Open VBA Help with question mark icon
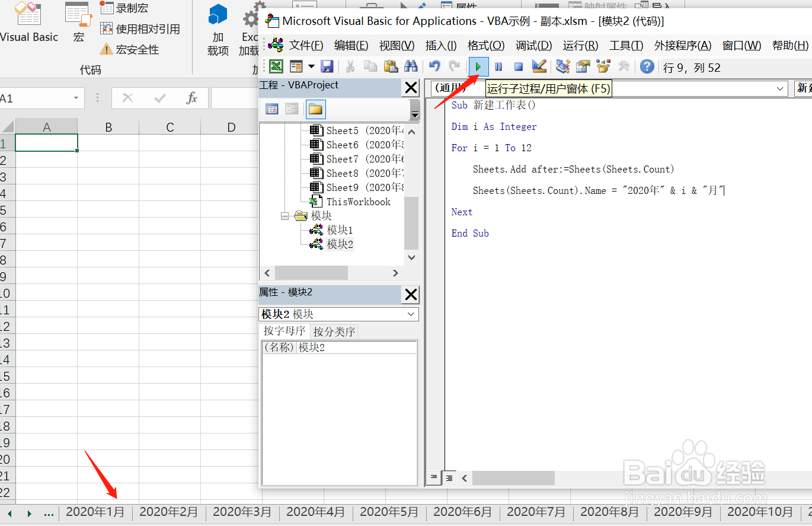This screenshot has width=812, height=526. [647, 66]
